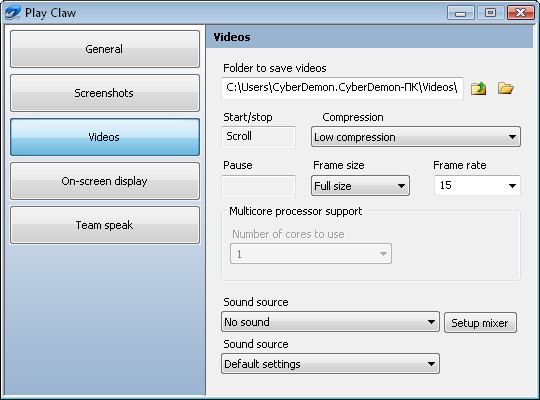
Task: Click the Play Claw app icon in title bar
Action: click(x=12, y=13)
